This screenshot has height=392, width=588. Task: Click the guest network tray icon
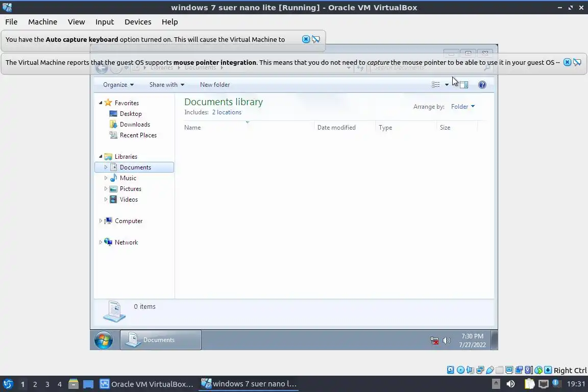(x=434, y=340)
